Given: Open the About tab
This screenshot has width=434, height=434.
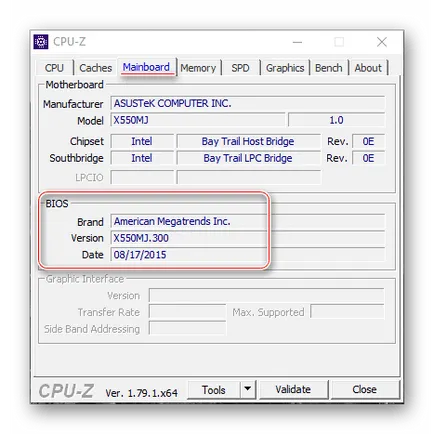Looking at the screenshot, I should pos(368,68).
